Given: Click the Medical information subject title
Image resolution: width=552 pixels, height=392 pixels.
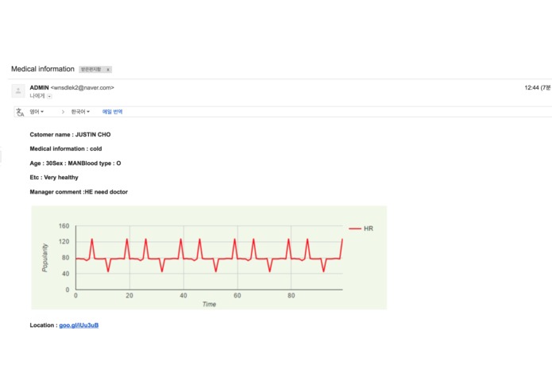Looking at the screenshot, I should pos(43,69).
